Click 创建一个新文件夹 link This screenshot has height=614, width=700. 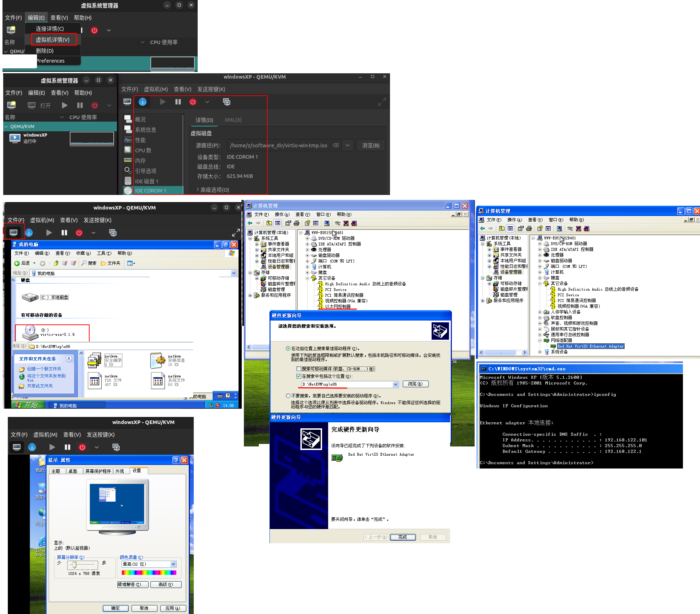point(44,369)
